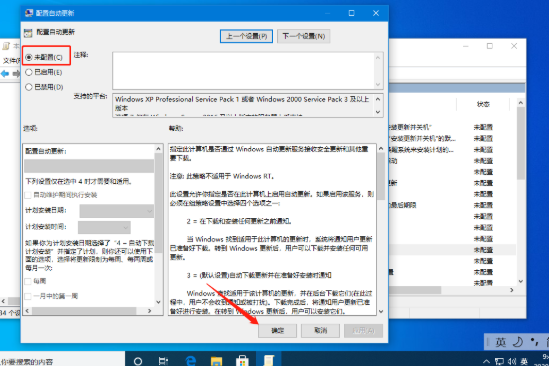Image resolution: width=549 pixels, height=366 pixels.
Task: Click up arrow of the comment box scrollbar
Action: [378, 57]
